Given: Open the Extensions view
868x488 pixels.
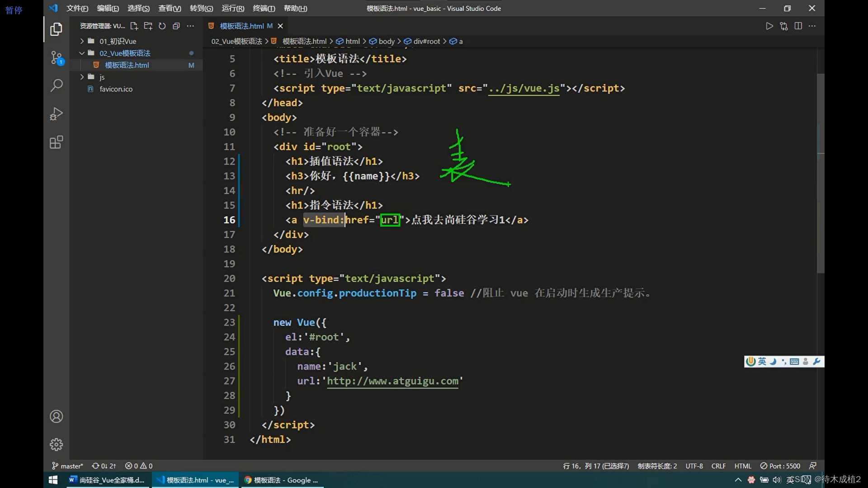Looking at the screenshot, I should point(56,142).
